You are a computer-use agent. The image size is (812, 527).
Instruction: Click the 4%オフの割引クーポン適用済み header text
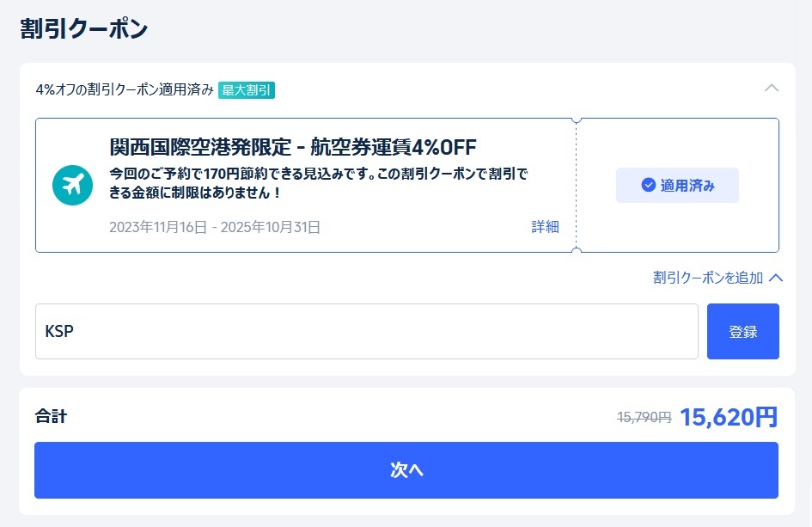coord(125,89)
